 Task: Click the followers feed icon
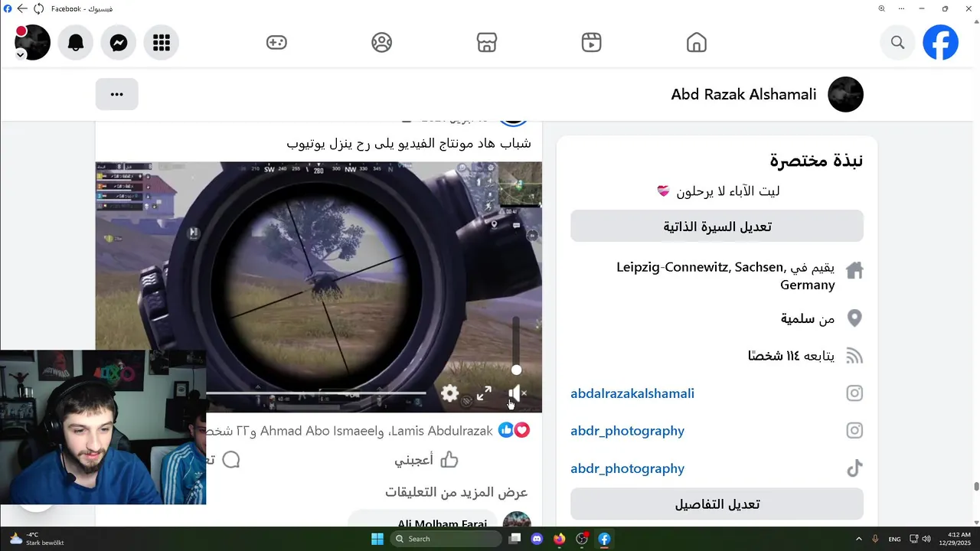854,356
